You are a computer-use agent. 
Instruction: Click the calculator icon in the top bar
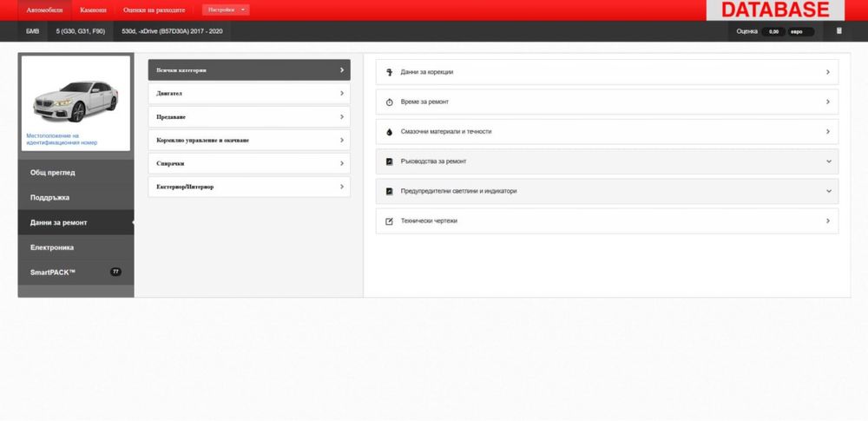(838, 31)
